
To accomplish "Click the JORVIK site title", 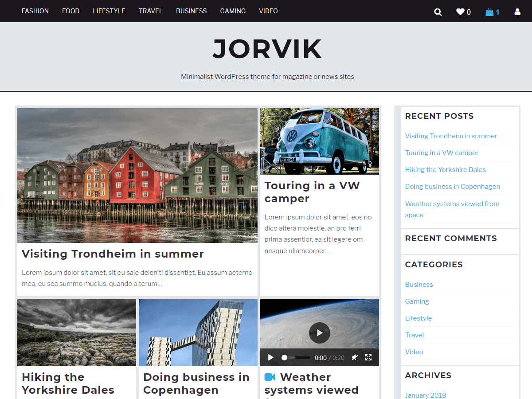I will pyautogui.click(x=267, y=49).
